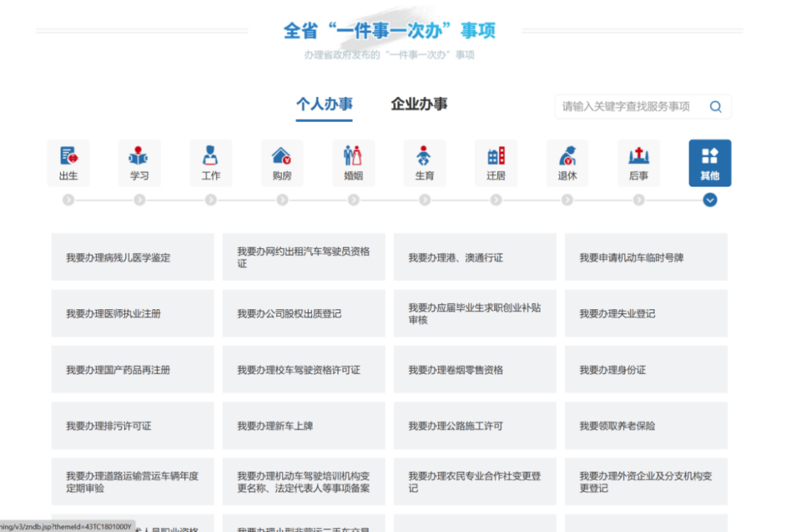The width and height of the screenshot is (812, 532).
Task: Open the 退休 (retirement) category icon
Action: (x=567, y=163)
